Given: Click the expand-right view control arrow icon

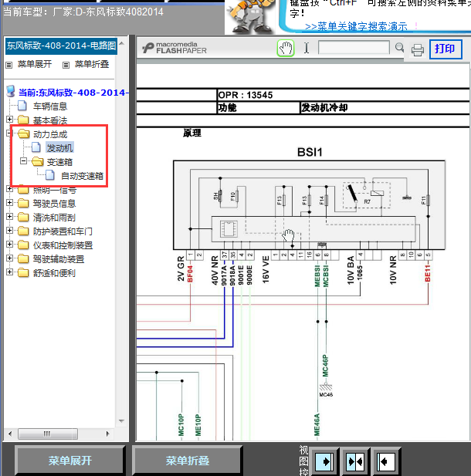Looking at the screenshot, I should pyautogui.click(x=324, y=462).
